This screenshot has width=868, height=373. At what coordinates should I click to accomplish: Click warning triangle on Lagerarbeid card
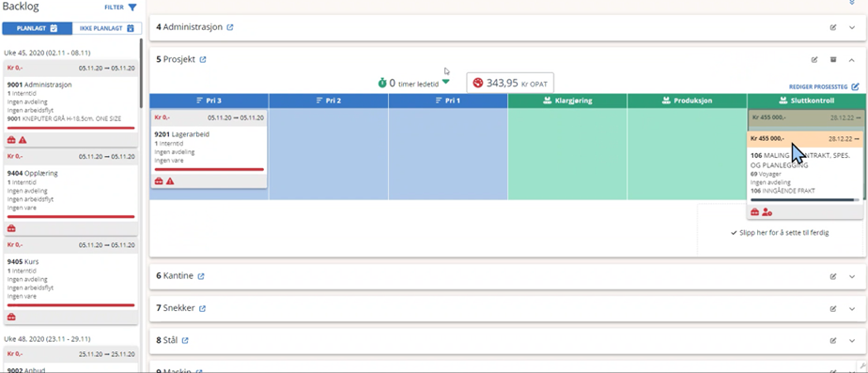[x=170, y=181]
